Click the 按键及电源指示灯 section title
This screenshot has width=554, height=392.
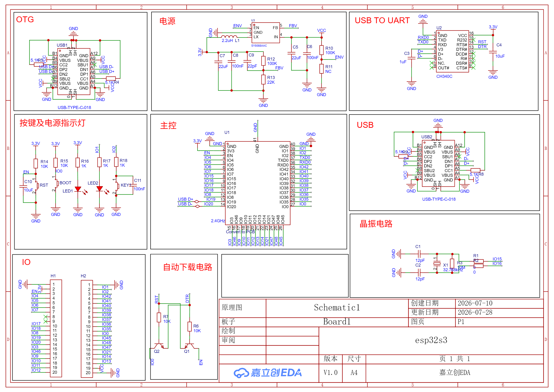52,123
